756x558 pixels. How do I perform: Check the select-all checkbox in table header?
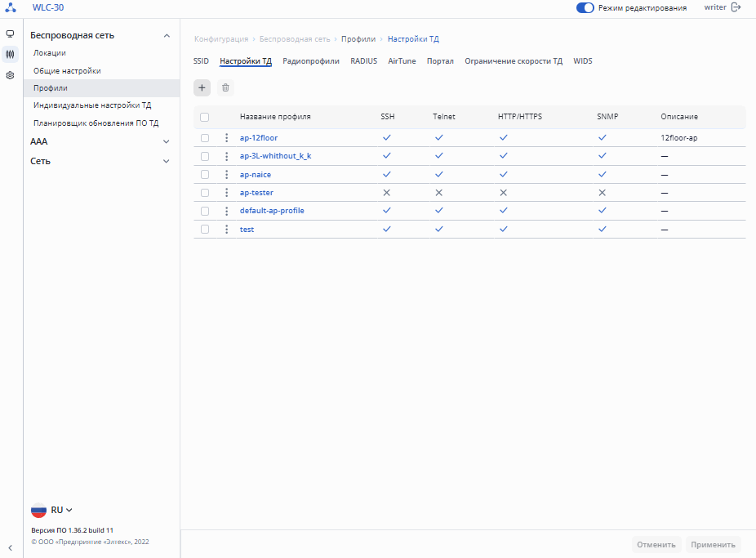point(205,117)
